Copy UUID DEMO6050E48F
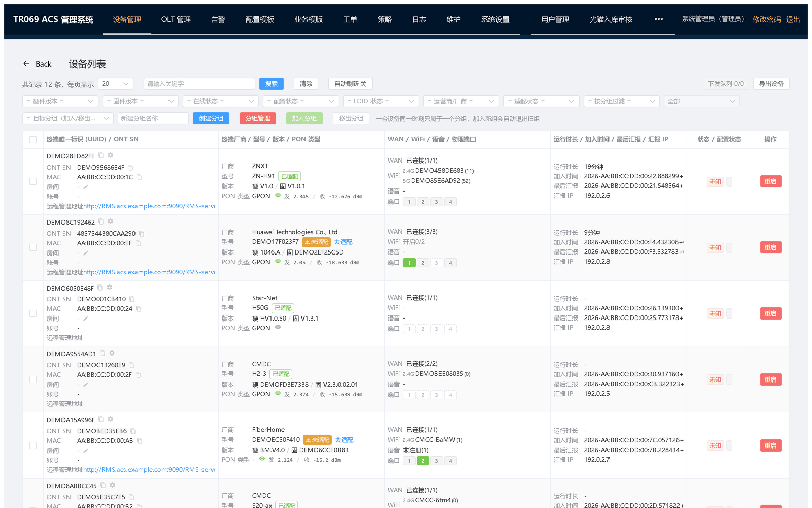This screenshot has width=812, height=508. (100, 288)
